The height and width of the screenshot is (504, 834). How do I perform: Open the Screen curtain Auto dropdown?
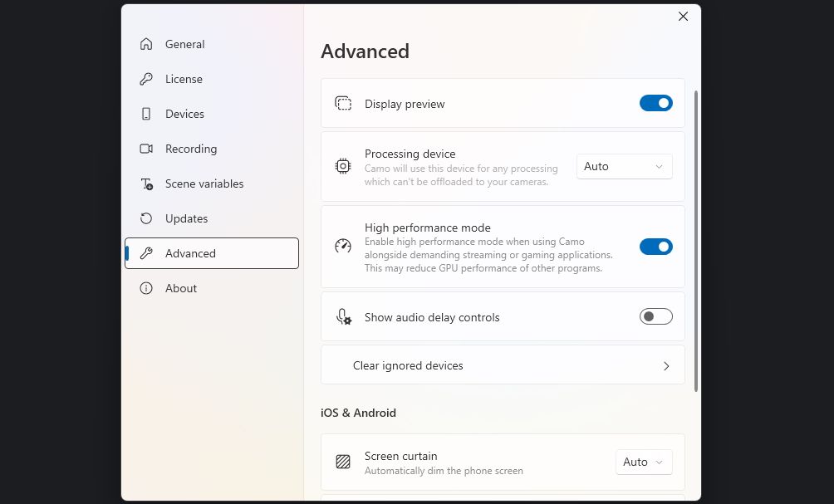click(x=643, y=462)
